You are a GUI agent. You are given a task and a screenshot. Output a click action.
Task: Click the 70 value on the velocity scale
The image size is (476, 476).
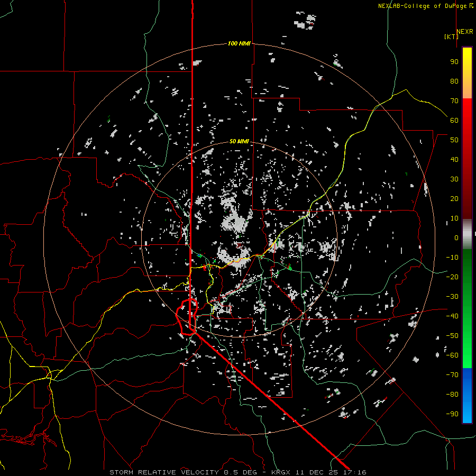[x=454, y=101]
